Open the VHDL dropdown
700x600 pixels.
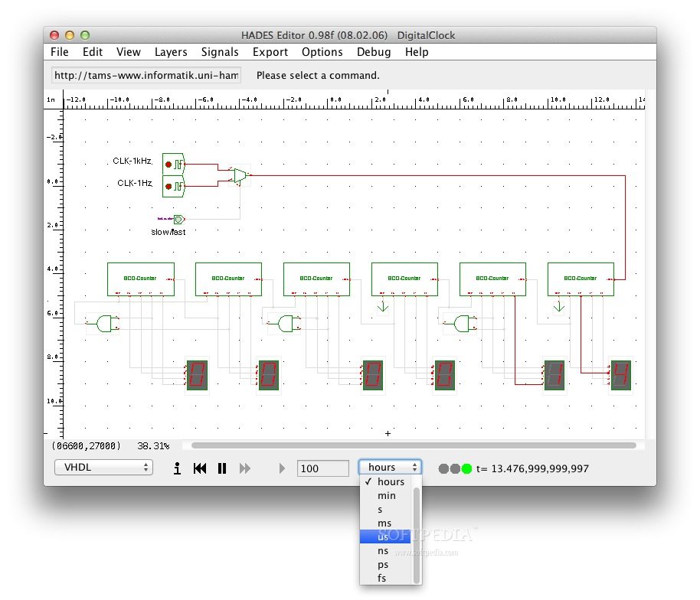coord(103,467)
